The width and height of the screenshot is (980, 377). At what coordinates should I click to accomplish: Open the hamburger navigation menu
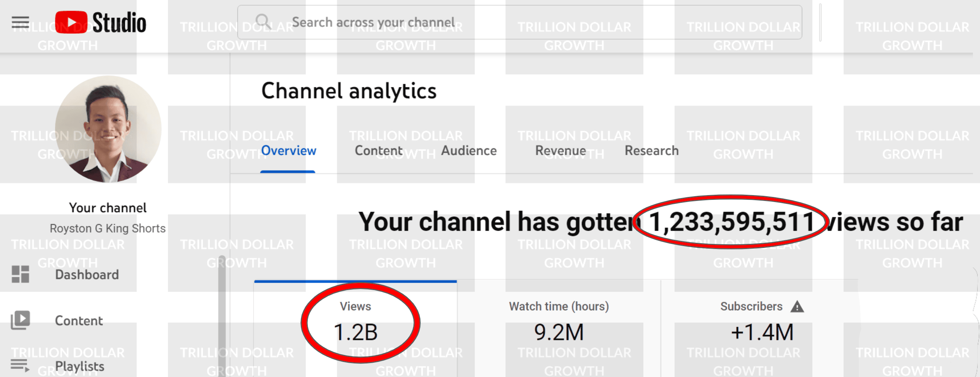click(20, 22)
